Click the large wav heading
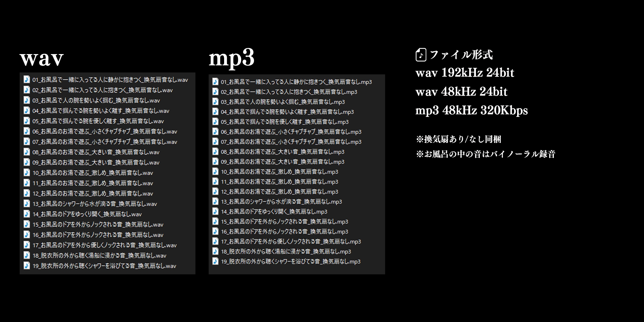The width and height of the screenshot is (644, 322). click(x=42, y=59)
